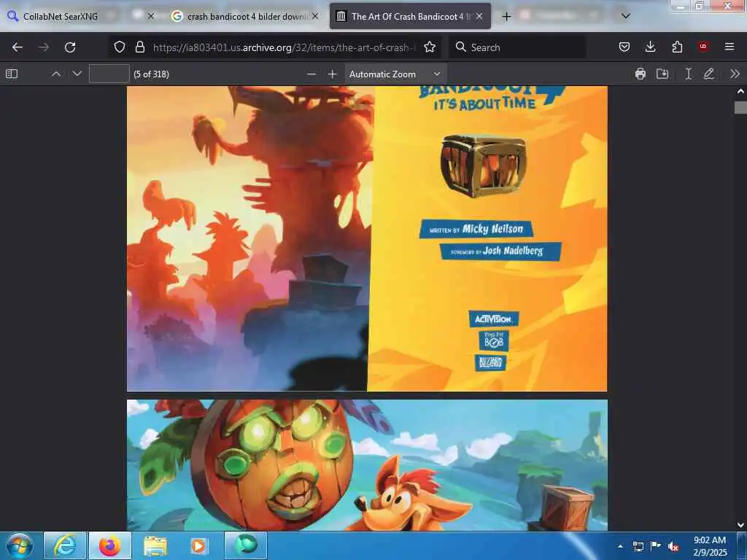Open the Automatic Zoom dropdown

coord(395,74)
